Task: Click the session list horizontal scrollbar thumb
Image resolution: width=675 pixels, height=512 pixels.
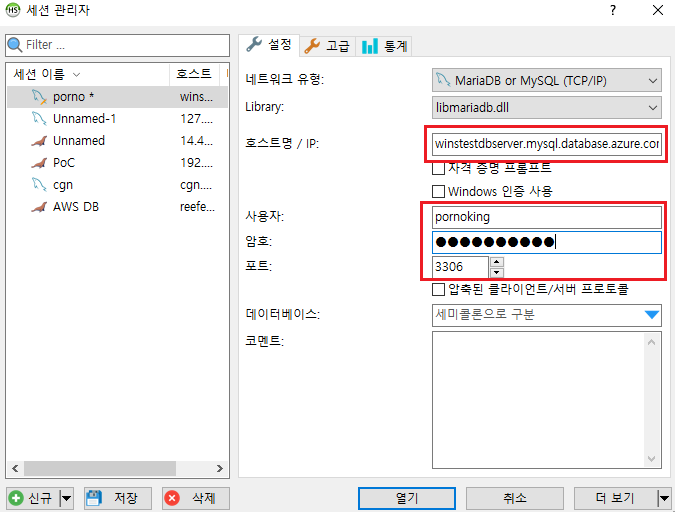Action: tap(99, 469)
